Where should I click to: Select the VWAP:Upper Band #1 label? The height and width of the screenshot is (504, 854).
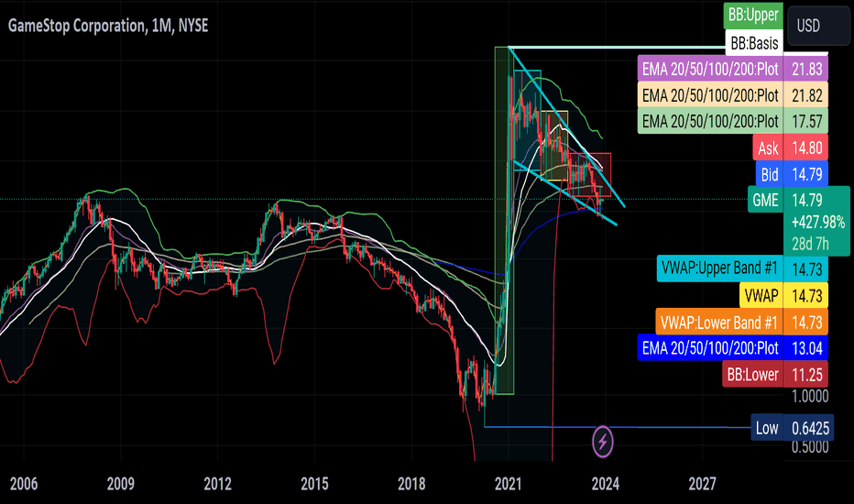click(742, 268)
